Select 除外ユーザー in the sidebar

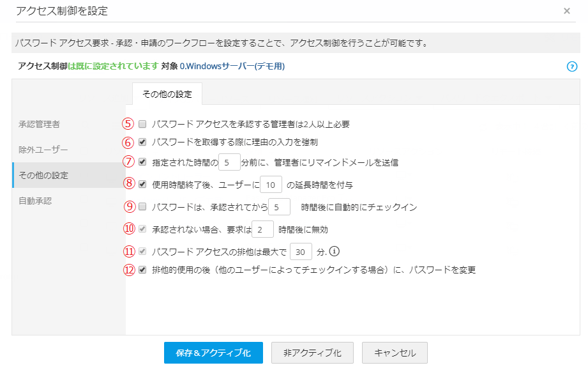click(43, 150)
